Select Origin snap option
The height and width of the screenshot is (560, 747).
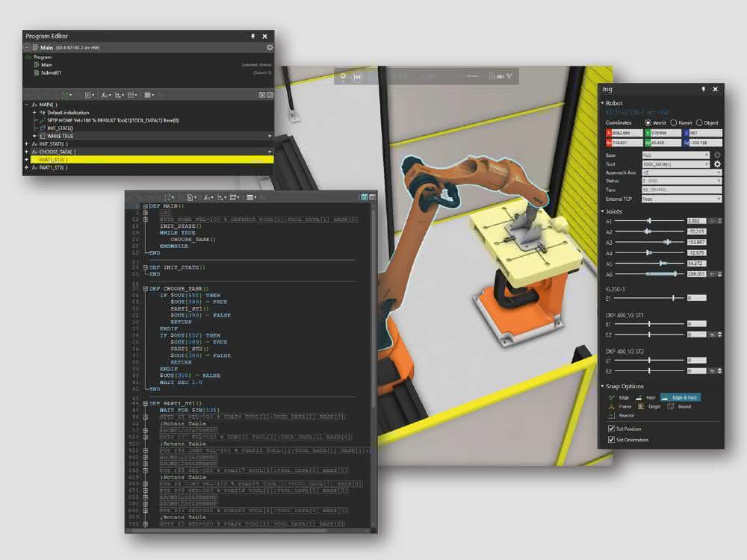649,407
